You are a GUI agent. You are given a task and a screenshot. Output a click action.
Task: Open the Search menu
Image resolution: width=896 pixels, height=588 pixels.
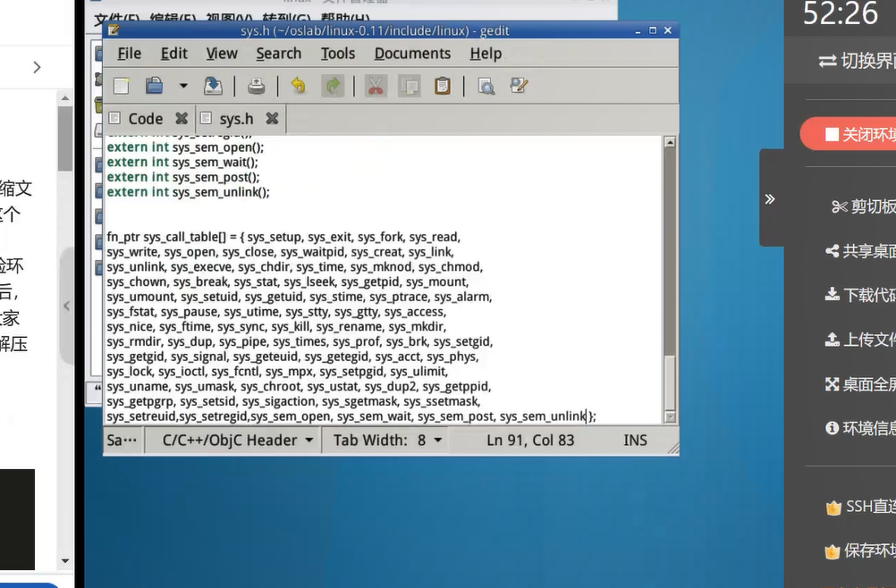coord(278,54)
